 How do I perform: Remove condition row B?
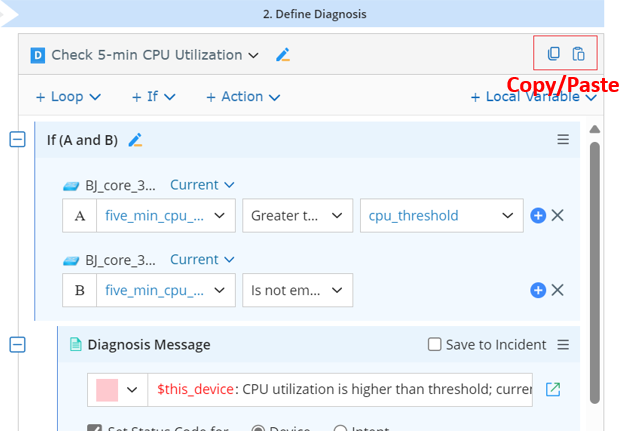558,290
